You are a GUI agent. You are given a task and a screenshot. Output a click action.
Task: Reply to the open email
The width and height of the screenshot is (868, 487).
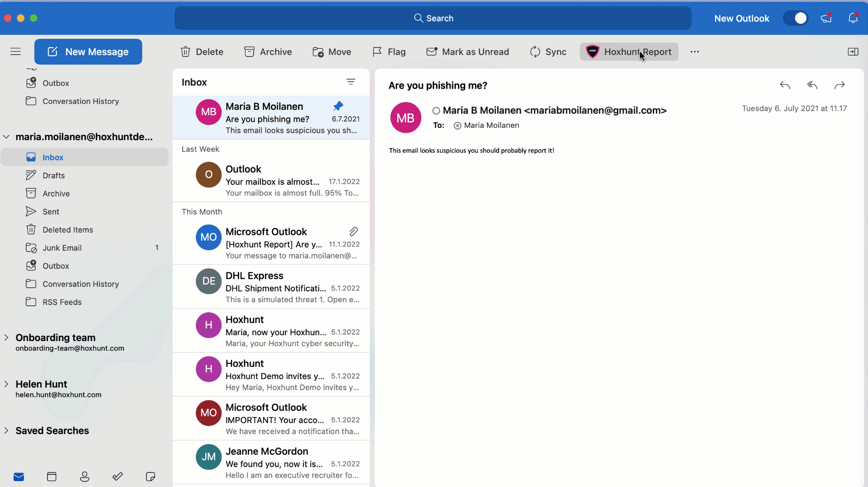click(x=785, y=85)
